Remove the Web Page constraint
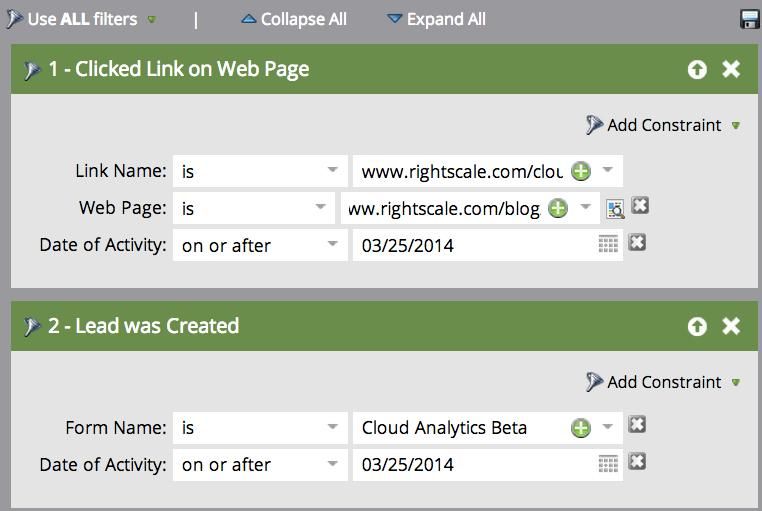This screenshot has height=511, width=762. point(640,206)
